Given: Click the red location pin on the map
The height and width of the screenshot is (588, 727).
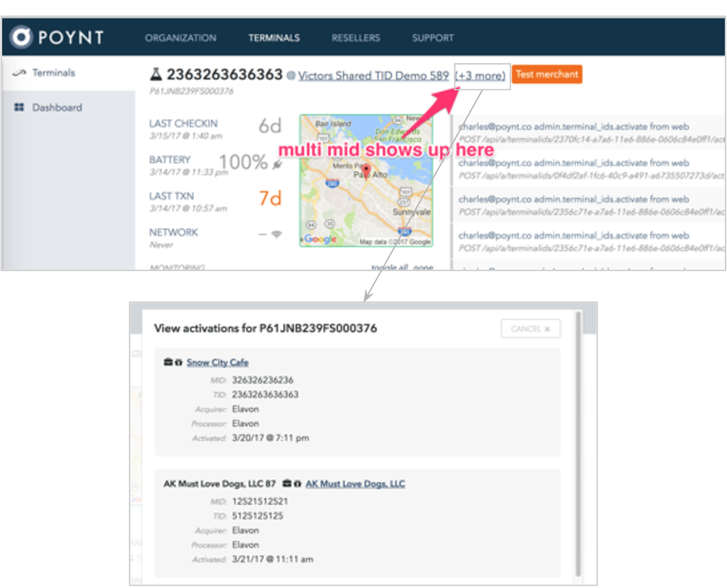Looking at the screenshot, I should (366, 170).
